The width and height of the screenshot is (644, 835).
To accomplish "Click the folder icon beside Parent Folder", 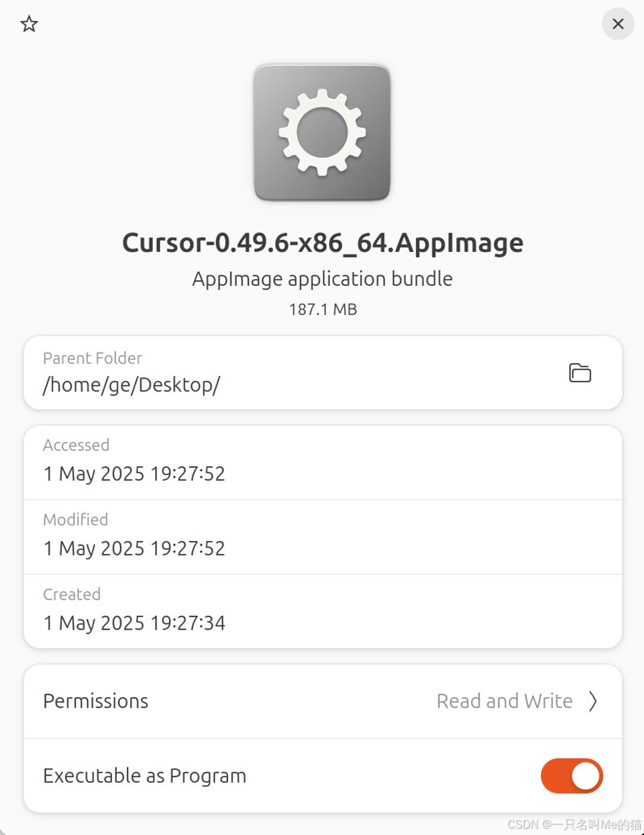I will (x=578, y=372).
